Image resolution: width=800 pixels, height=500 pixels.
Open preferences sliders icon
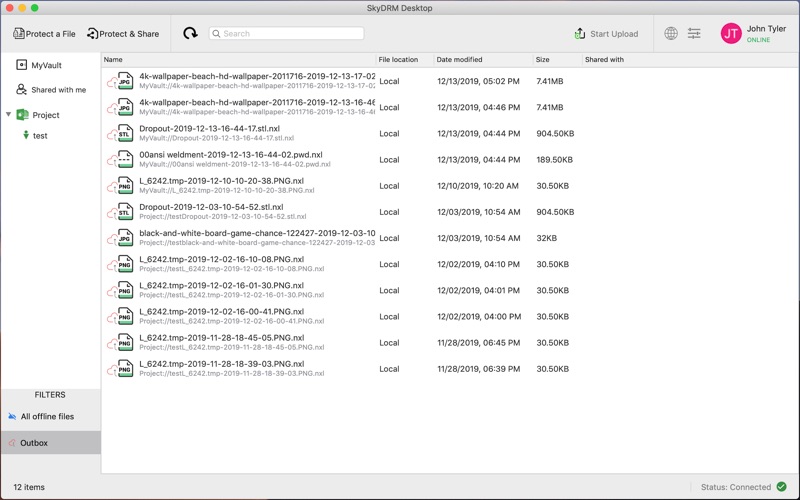point(694,34)
